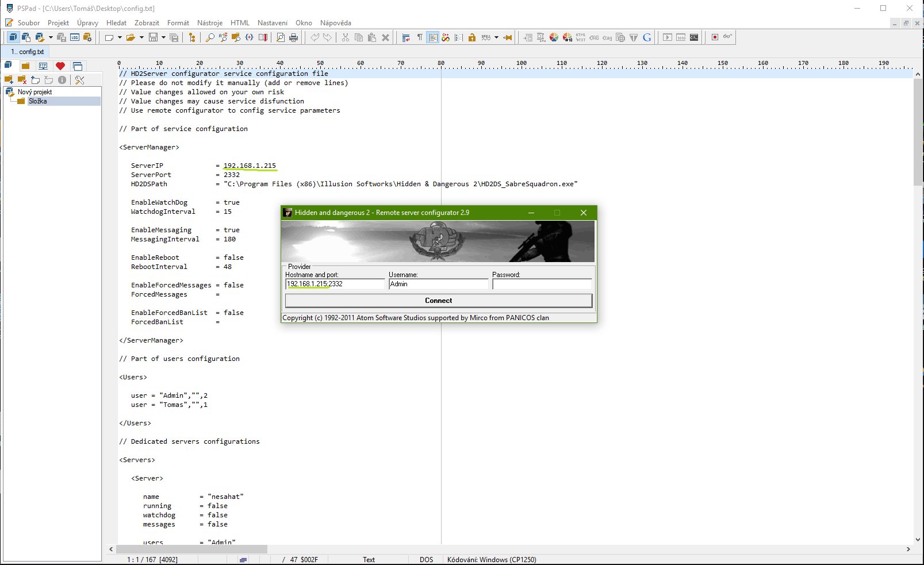Click the <ServerManager> opening tag line

point(149,147)
